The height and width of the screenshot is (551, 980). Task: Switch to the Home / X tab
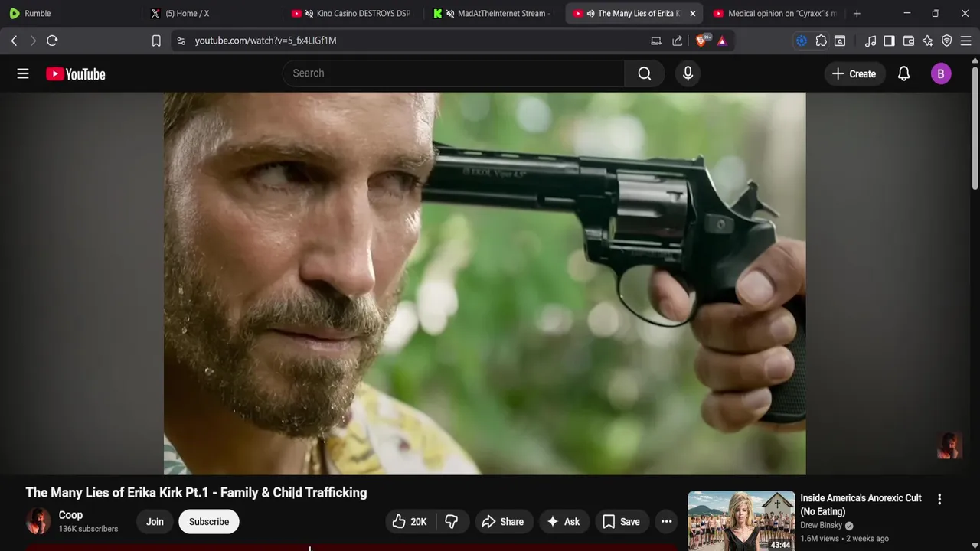212,13
